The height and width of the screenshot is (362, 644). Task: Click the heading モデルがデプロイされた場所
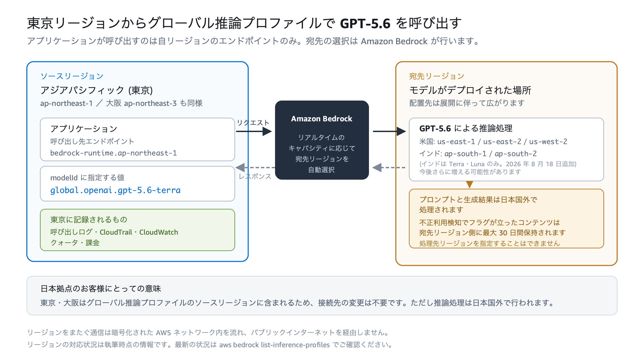tap(470, 90)
